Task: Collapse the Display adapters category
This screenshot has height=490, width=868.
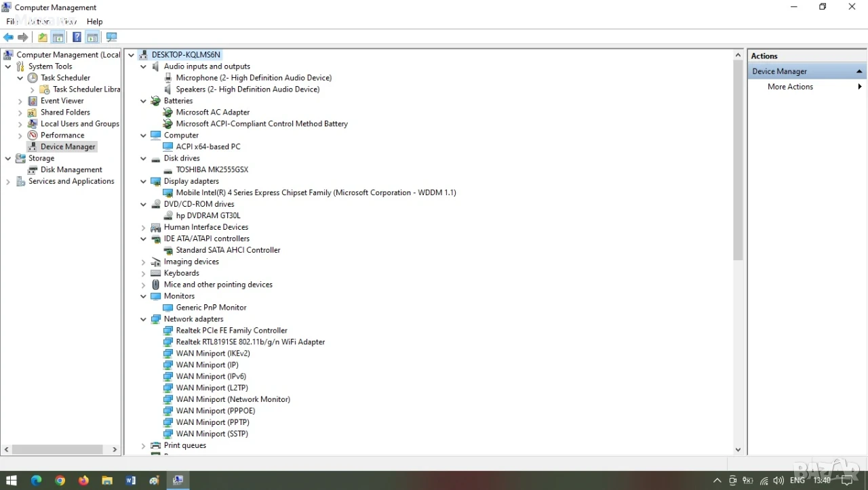Action: [143, 182]
